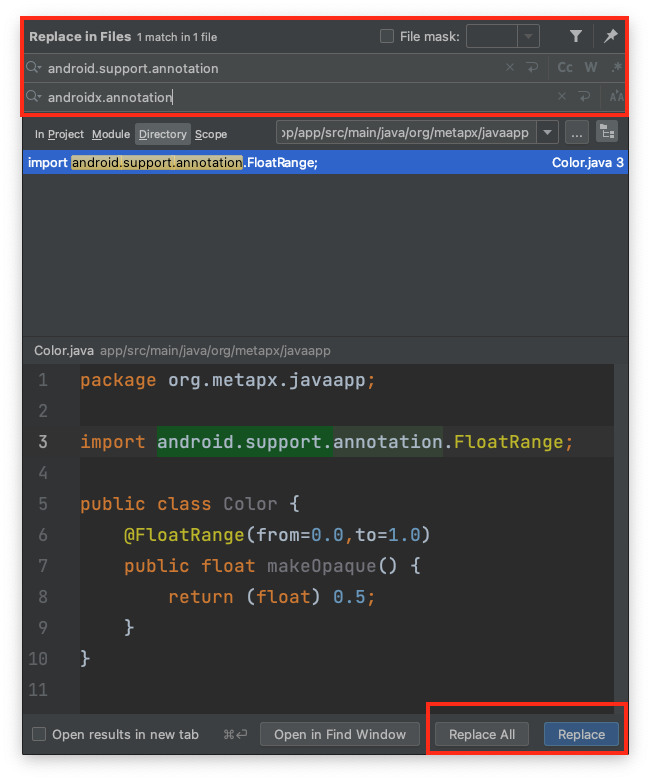
Task: Click the directory path field
Action: [406, 133]
